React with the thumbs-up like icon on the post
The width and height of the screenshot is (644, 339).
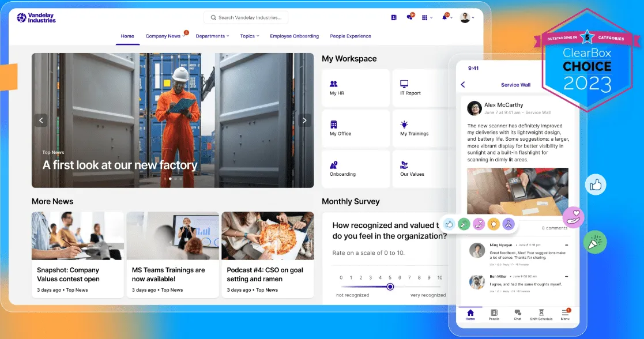[449, 224]
